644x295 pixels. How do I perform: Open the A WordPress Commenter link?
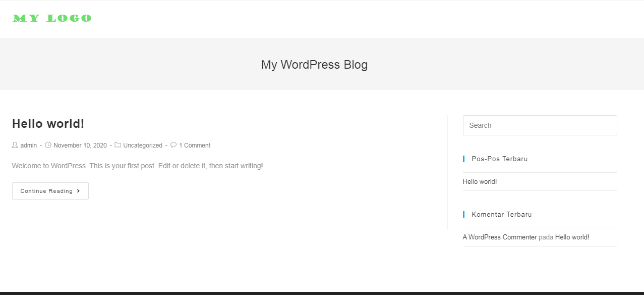click(500, 237)
